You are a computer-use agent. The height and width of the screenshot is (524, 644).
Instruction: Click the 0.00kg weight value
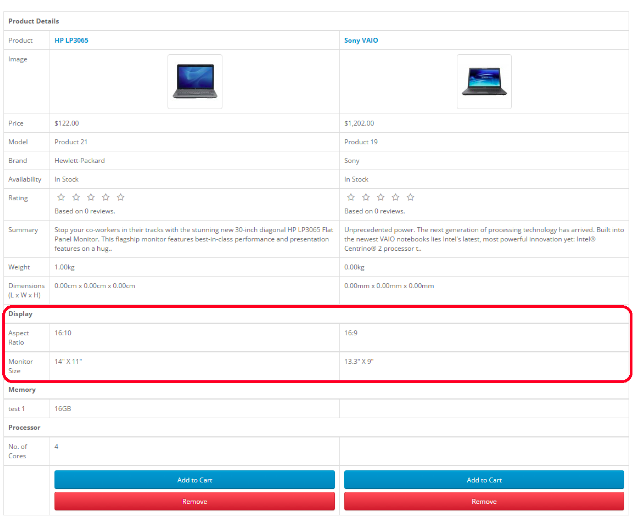354,267
